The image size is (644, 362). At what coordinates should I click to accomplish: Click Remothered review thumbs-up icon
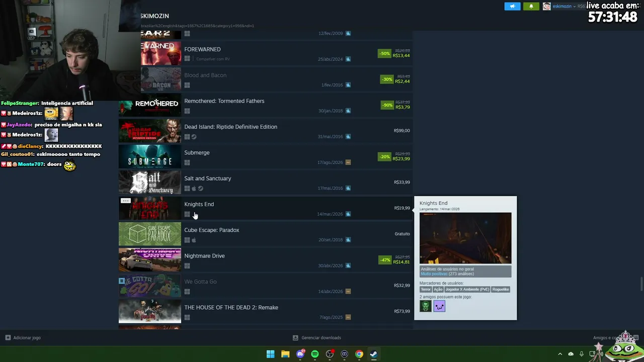[348, 111]
